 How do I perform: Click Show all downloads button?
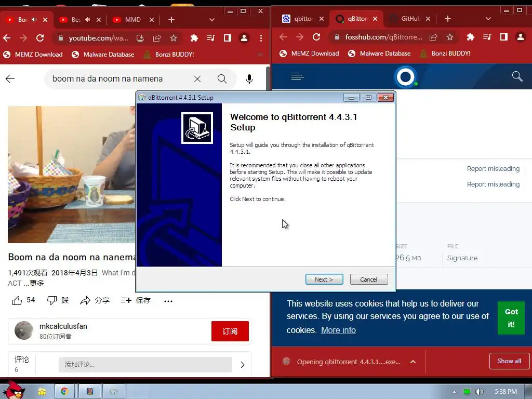pos(509,361)
